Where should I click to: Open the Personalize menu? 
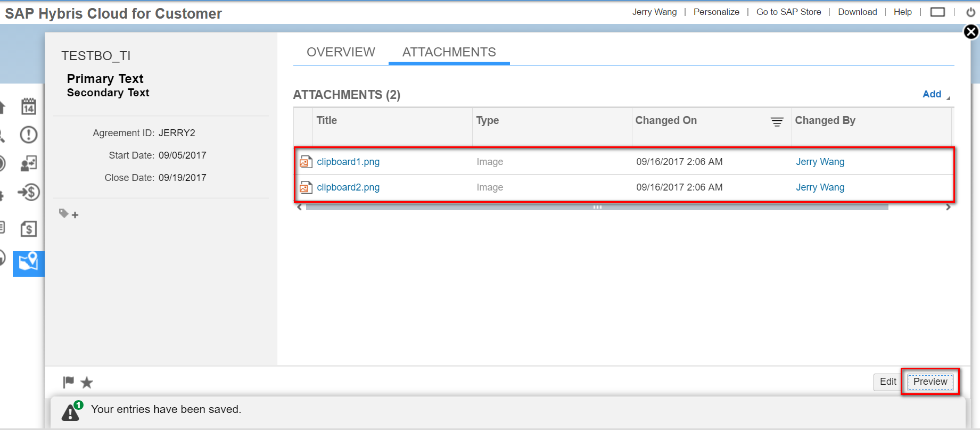(716, 12)
